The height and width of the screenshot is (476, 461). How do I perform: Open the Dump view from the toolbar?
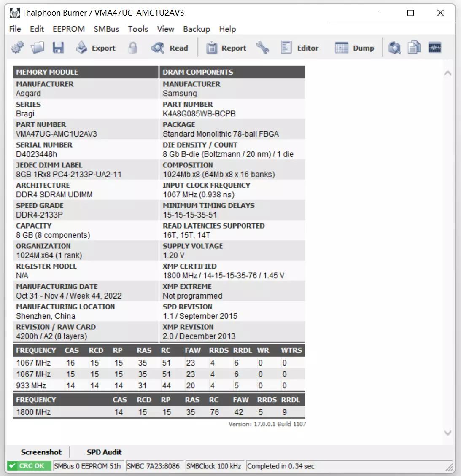(354, 48)
